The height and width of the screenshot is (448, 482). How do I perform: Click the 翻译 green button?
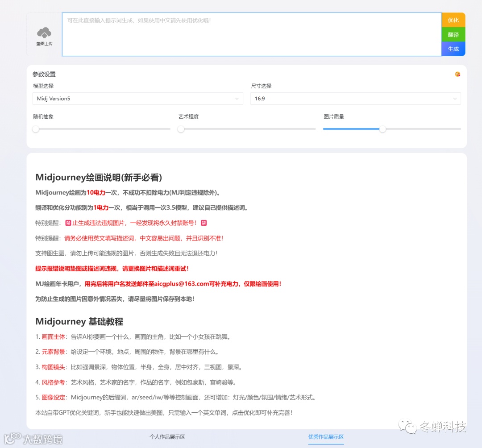(453, 34)
